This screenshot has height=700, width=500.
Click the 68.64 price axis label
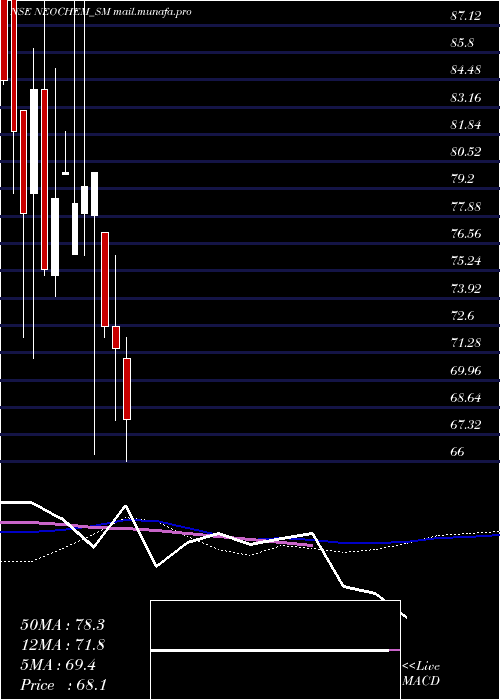[x=466, y=397]
